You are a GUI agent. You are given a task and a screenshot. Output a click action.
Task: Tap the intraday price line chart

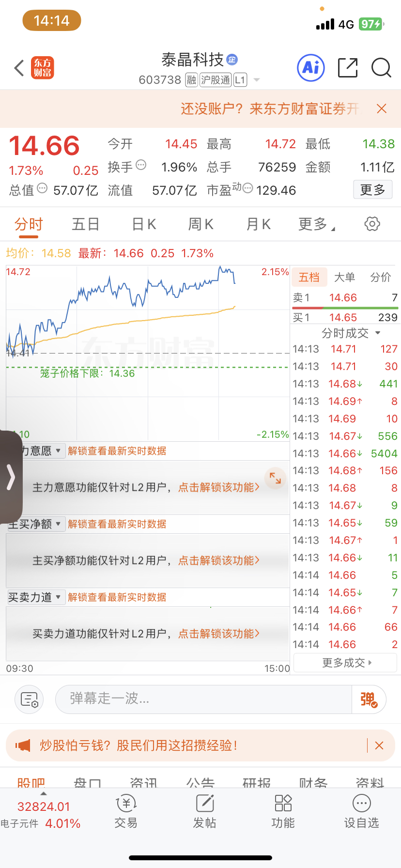pyautogui.click(x=148, y=354)
